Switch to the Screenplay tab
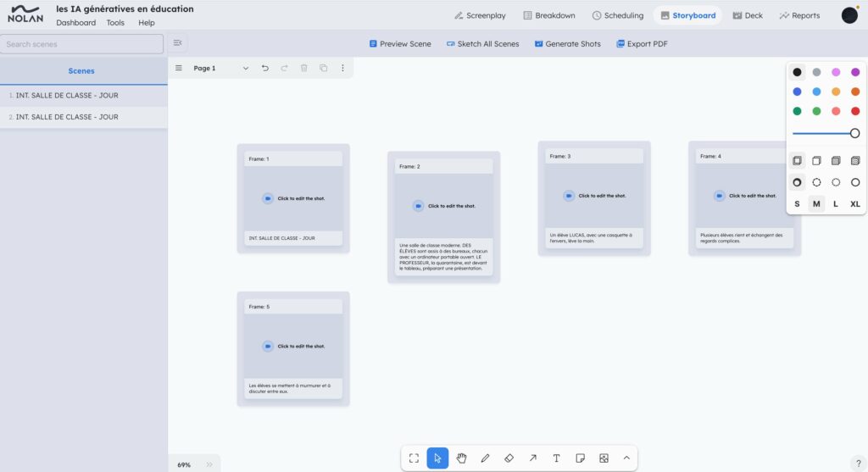This screenshot has height=472, width=868. click(x=481, y=15)
